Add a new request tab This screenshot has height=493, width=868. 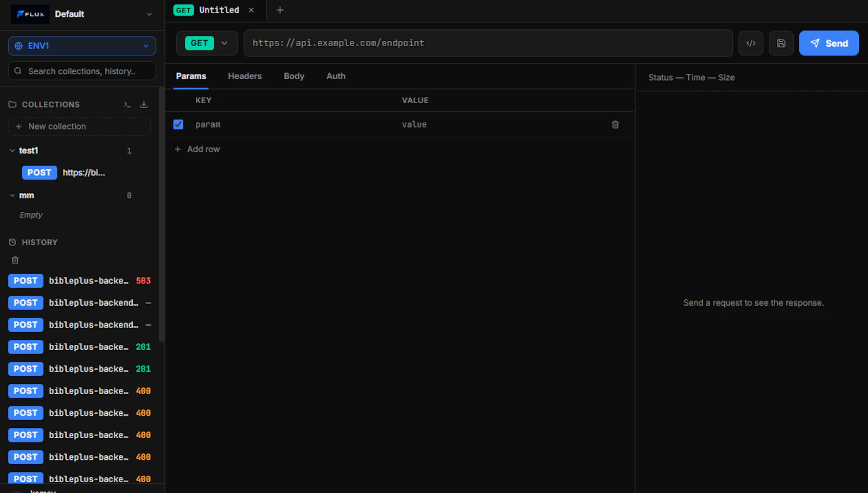point(280,10)
